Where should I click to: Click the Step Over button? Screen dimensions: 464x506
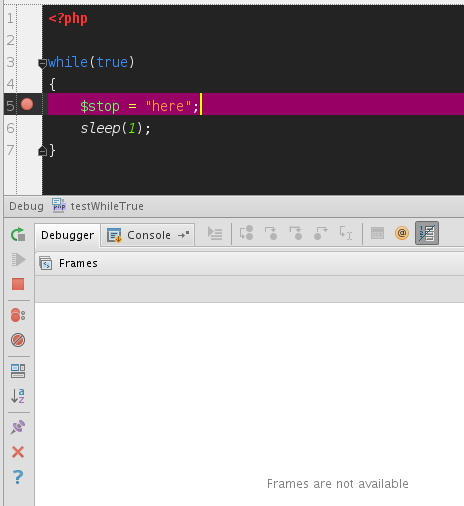tap(246, 233)
